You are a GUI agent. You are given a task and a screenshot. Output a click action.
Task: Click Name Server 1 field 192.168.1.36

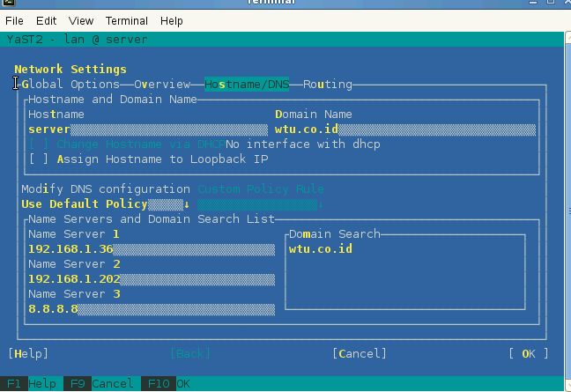click(x=152, y=249)
